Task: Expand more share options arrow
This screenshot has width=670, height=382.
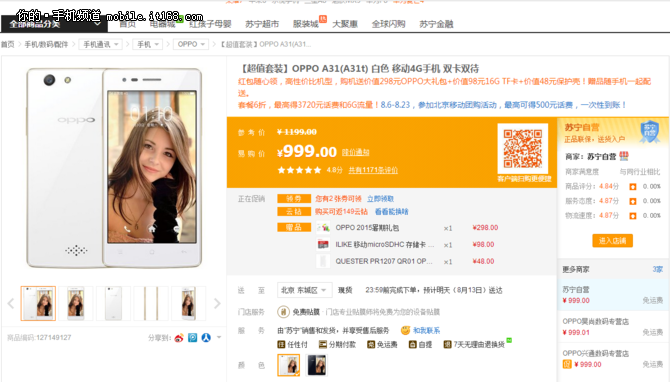Action: point(219,338)
